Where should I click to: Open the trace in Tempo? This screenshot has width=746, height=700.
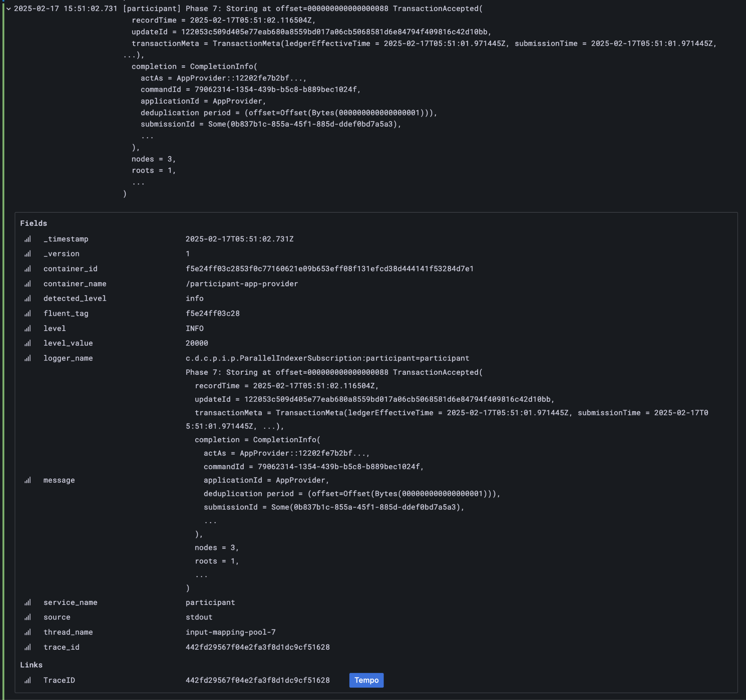pyautogui.click(x=366, y=680)
